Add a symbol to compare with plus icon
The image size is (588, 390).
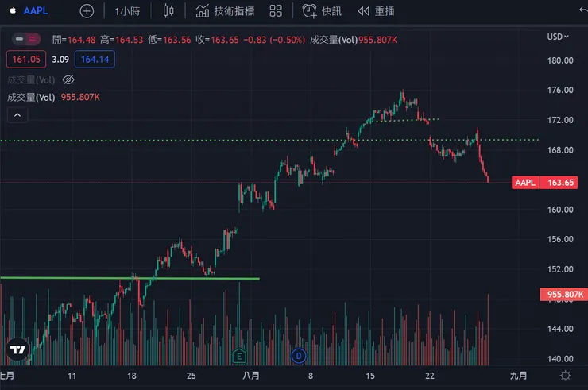click(x=87, y=11)
